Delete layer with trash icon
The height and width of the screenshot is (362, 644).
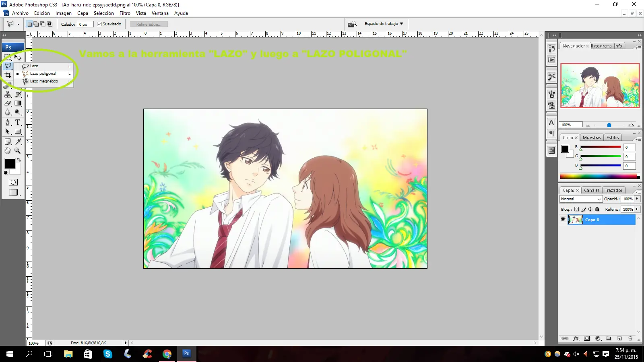click(630, 338)
